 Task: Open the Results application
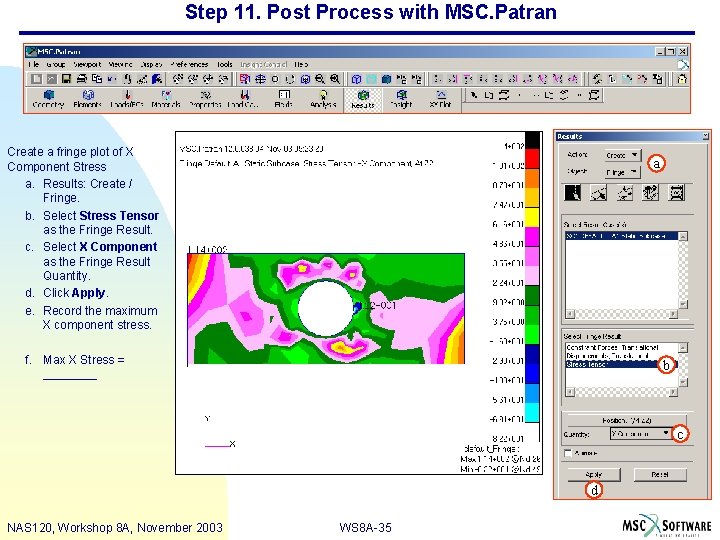[x=363, y=99]
